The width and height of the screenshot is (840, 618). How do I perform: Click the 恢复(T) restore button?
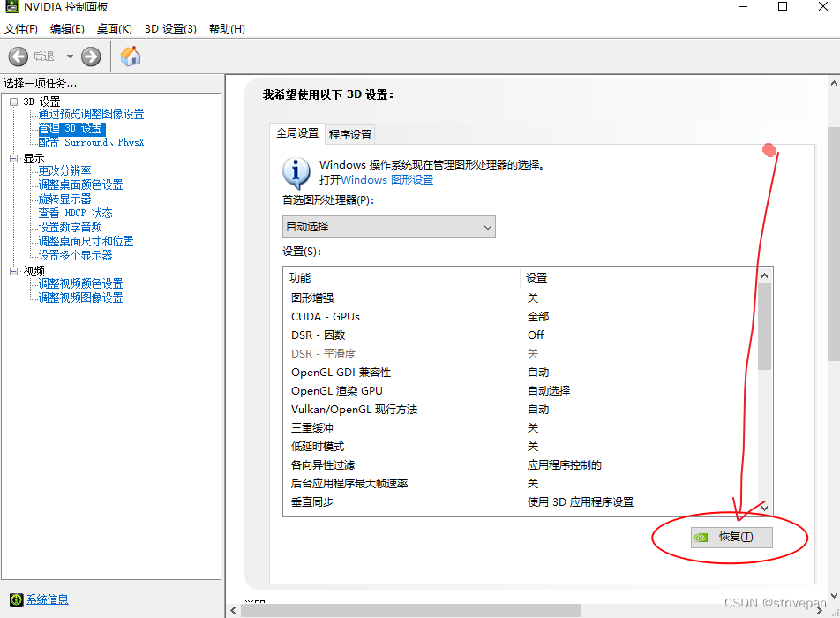click(x=731, y=537)
